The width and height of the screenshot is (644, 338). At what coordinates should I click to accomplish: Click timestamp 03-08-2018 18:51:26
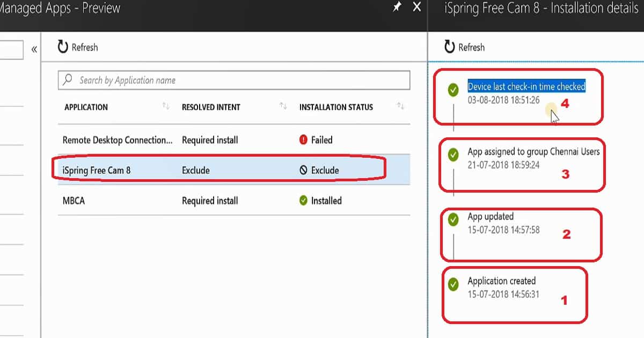(503, 100)
